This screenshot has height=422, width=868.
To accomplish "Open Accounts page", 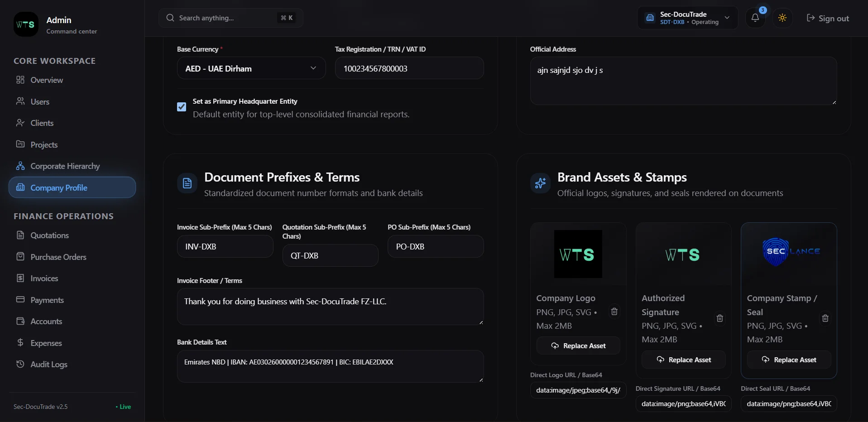I will (72, 321).
